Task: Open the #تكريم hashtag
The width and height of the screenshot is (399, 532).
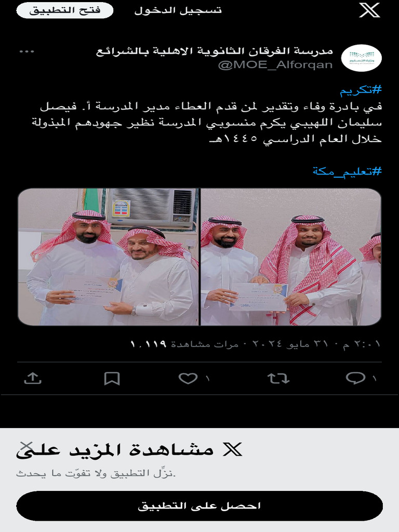Action: tap(361, 90)
